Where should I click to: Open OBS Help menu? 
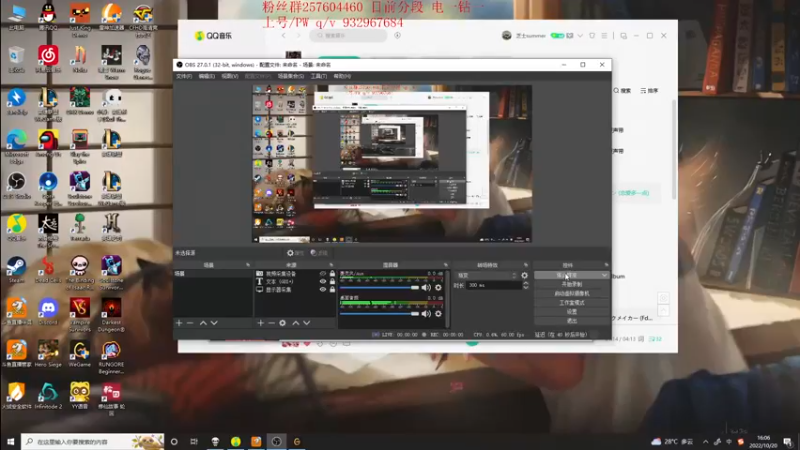click(x=342, y=76)
